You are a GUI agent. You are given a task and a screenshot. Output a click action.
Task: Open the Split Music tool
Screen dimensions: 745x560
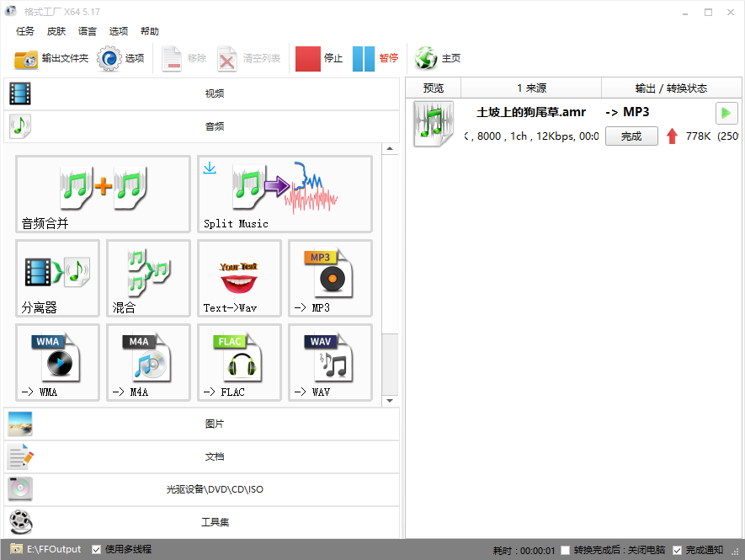tap(284, 194)
